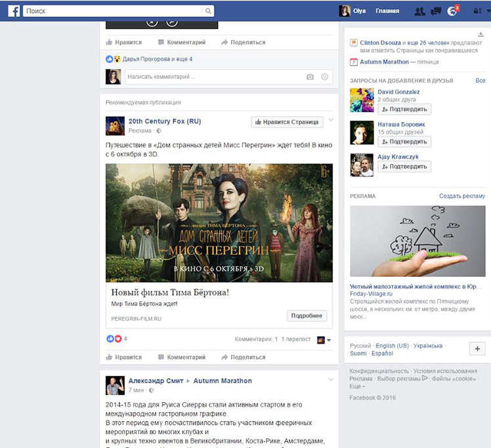Click Olya profile picture in top bar

click(x=345, y=11)
